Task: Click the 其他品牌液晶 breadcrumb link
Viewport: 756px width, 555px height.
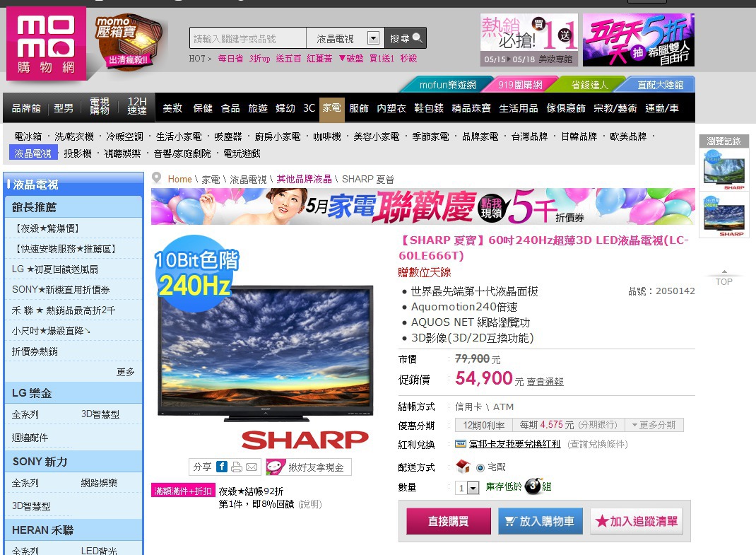Action: 304,179
